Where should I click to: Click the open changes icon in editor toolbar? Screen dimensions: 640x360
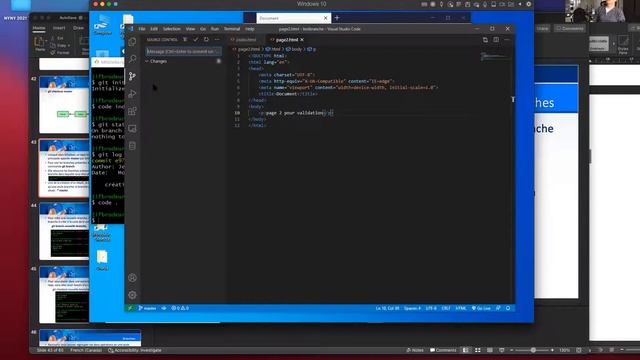coord(485,40)
